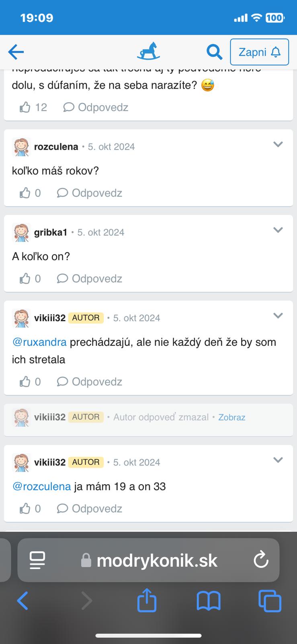
Task: Like rozculena's comment with thumbs-up icon
Action: [x=25, y=193]
